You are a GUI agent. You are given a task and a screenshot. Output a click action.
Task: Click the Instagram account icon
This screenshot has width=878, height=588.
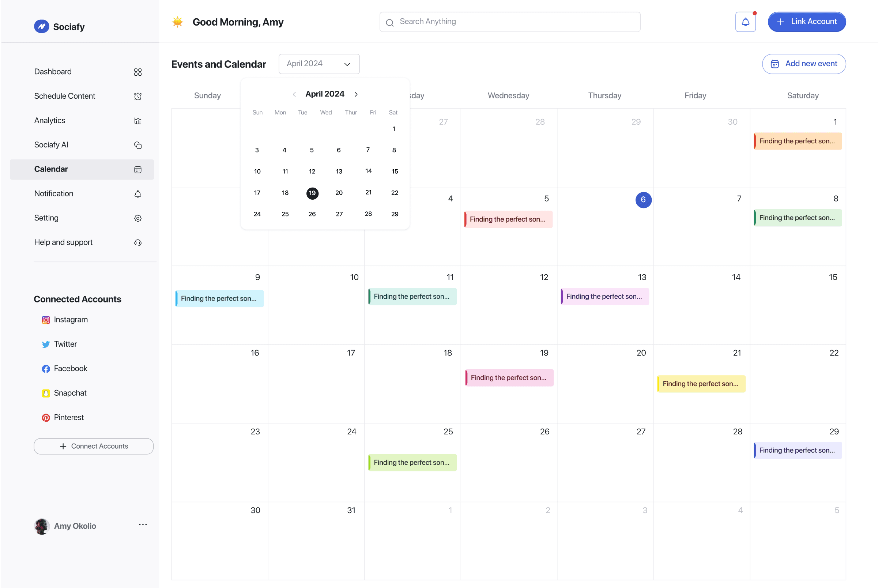pyautogui.click(x=46, y=320)
